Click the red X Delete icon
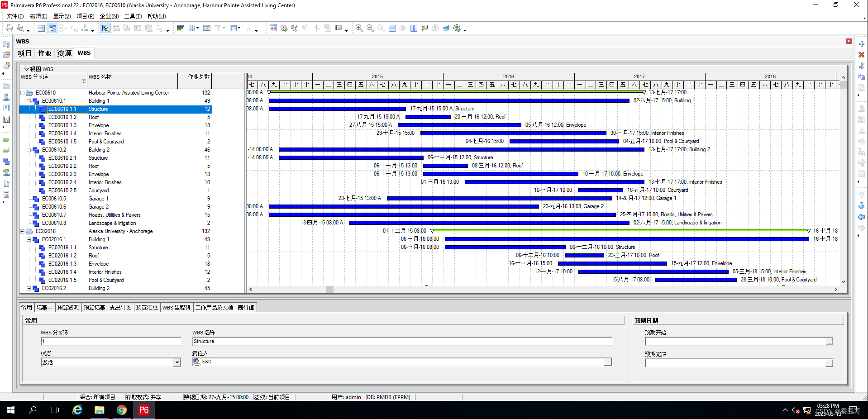868x419 pixels. (x=862, y=55)
